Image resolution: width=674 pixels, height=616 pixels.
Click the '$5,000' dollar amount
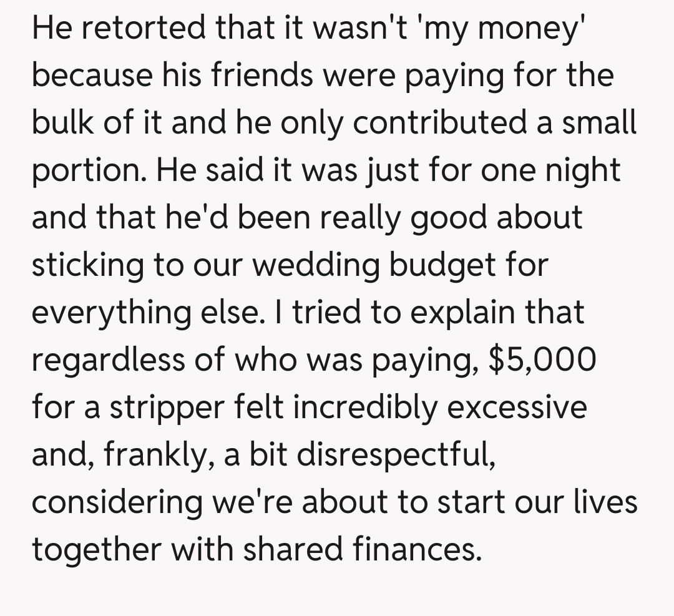pos(542,360)
